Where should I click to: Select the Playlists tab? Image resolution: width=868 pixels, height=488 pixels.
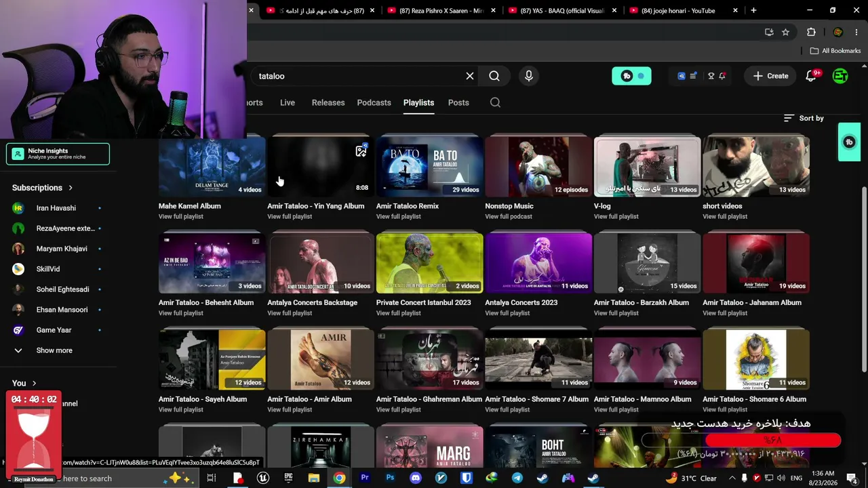tap(418, 102)
